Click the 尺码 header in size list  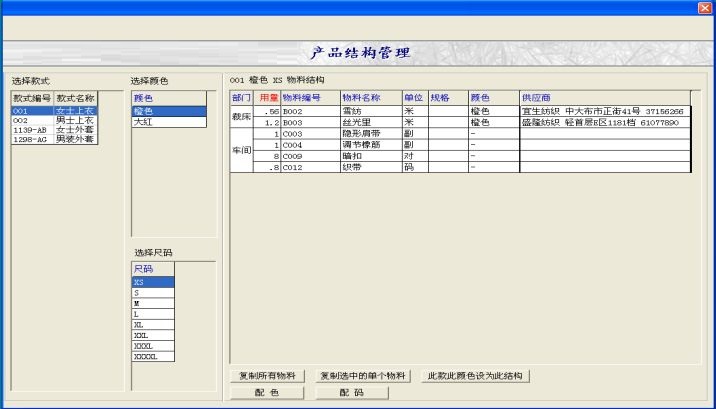tap(153, 269)
